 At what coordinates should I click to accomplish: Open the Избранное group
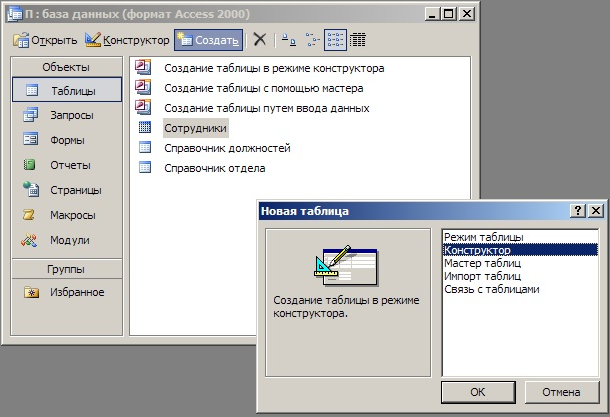pos(67,292)
